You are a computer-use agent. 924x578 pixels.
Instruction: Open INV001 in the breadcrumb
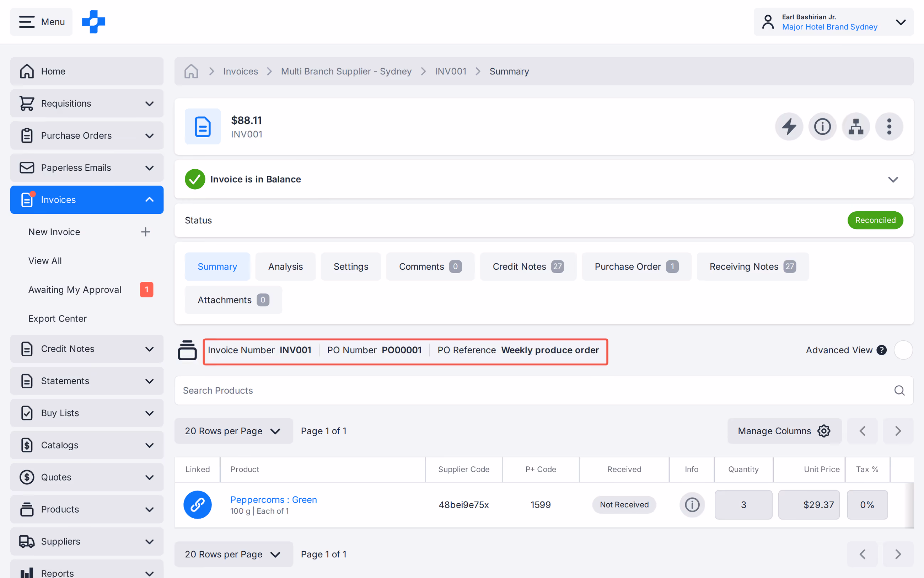tap(451, 71)
